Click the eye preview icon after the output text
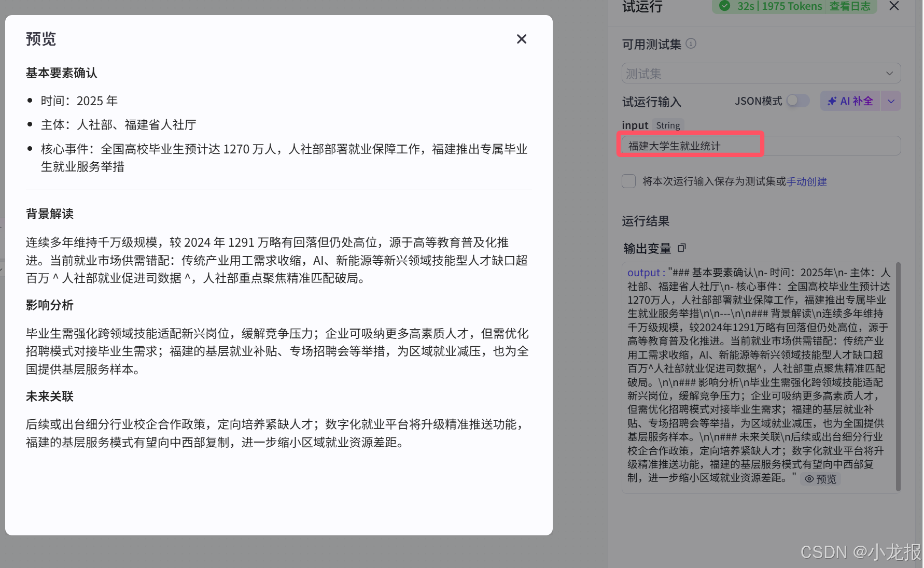Image resolution: width=924 pixels, height=568 pixels. click(x=809, y=479)
